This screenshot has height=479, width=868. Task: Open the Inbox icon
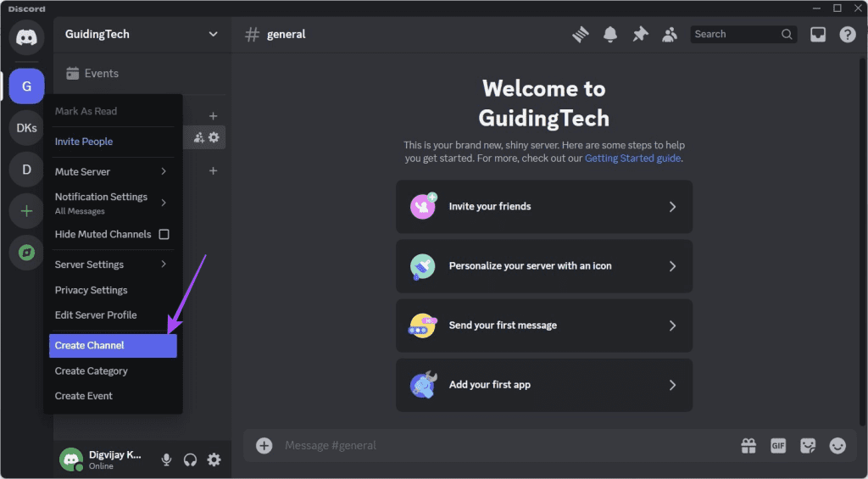click(818, 34)
